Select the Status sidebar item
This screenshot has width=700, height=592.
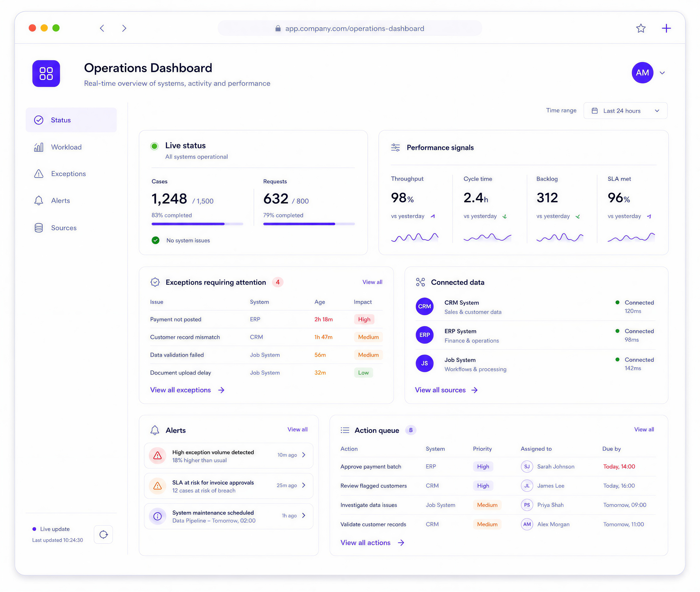point(71,120)
